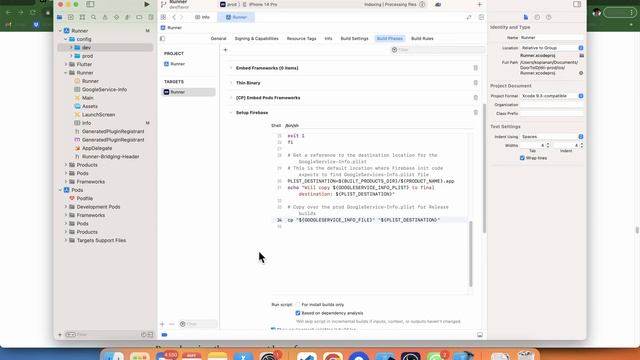This screenshot has height=360, width=640.
Task: Uncheck Based on dependency analysis
Action: click(298, 313)
